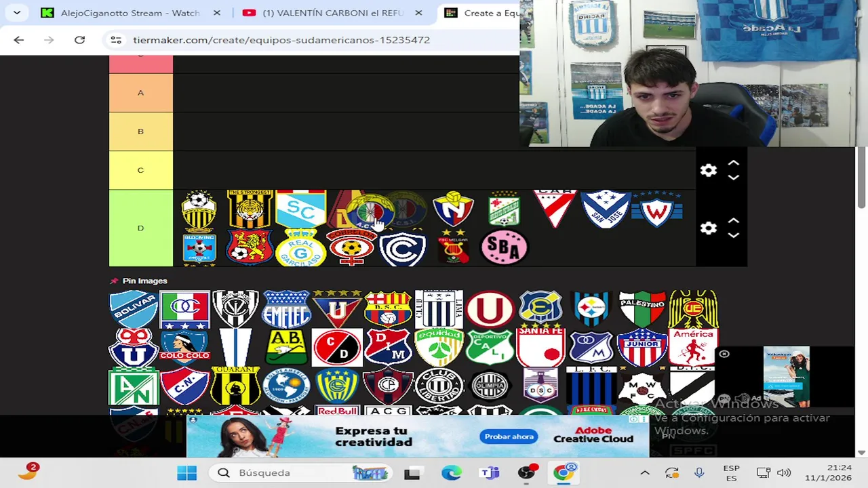Select the Millonarios blue M crest
Screen dimensions: 868x488
[x=591, y=348]
